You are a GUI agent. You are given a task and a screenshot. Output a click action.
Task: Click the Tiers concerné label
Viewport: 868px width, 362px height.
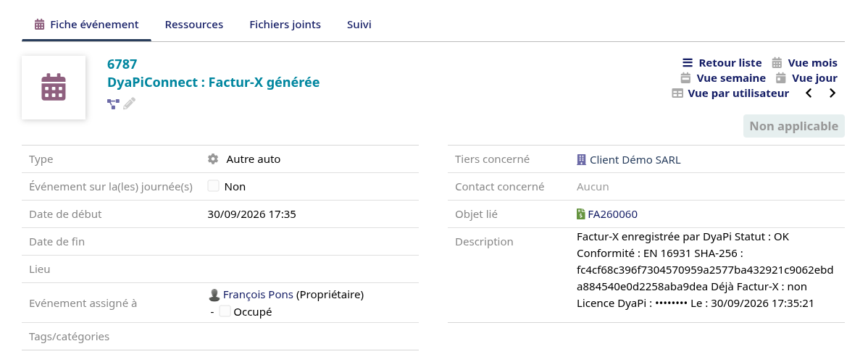[x=492, y=159]
